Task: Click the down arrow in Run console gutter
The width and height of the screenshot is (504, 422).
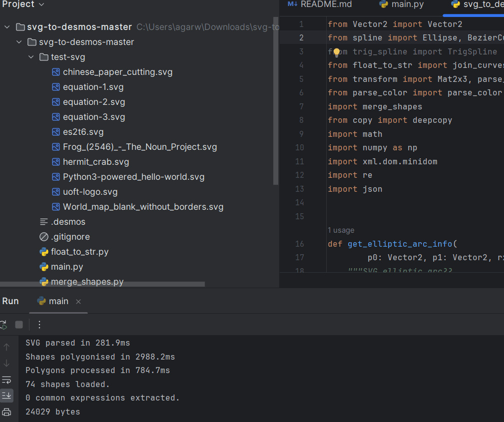Action: coord(6,363)
